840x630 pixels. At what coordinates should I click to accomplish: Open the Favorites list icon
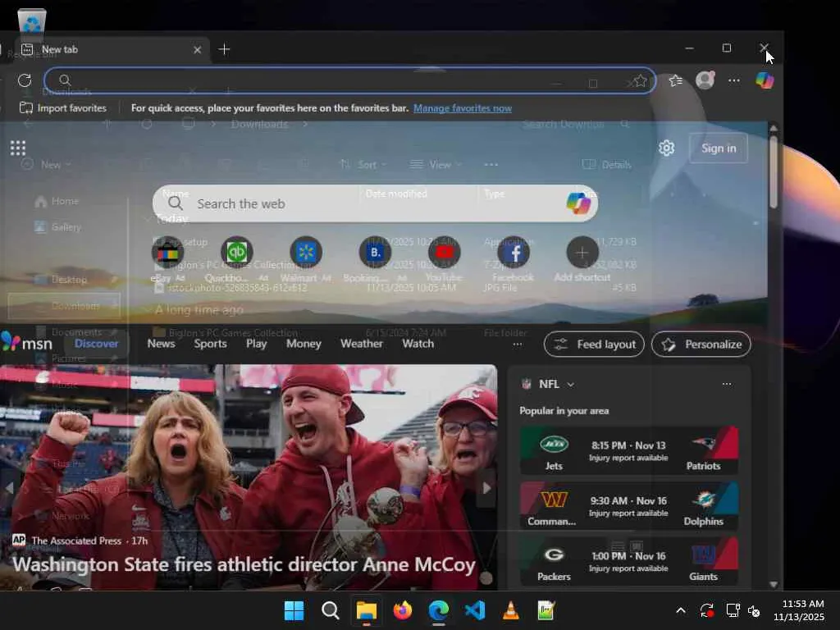pos(676,80)
